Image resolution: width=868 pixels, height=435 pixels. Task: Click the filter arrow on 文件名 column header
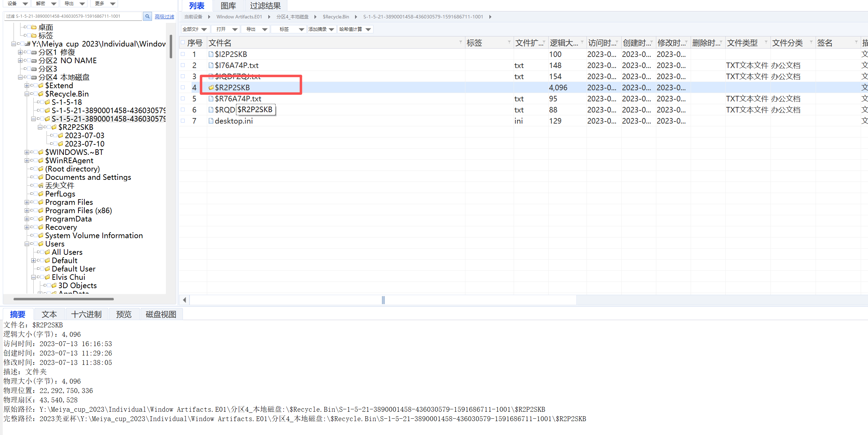461,43
